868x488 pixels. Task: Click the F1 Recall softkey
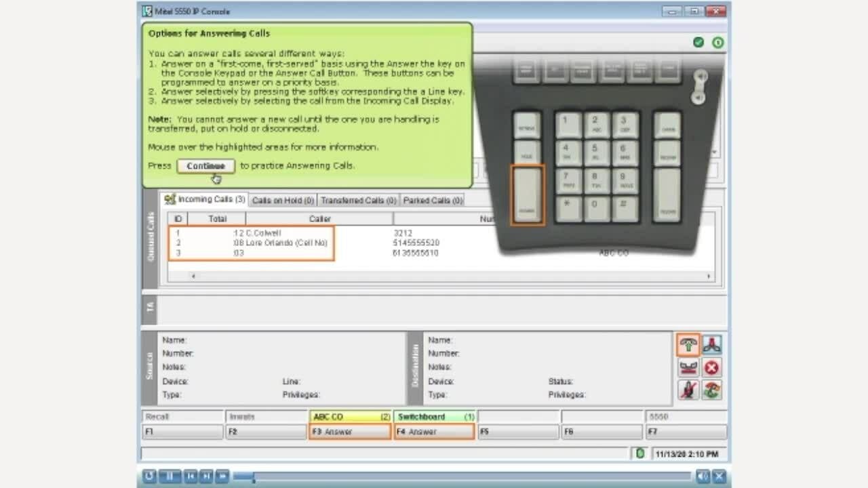(x=182, y=432)
